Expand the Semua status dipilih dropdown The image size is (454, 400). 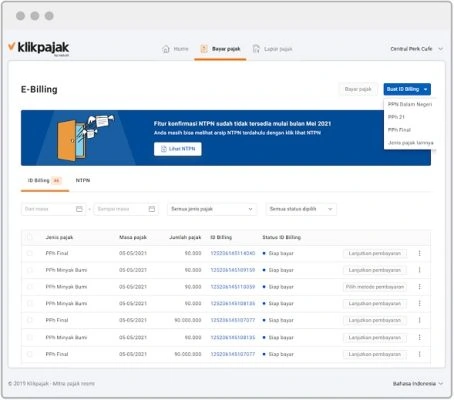pos(301,209)
